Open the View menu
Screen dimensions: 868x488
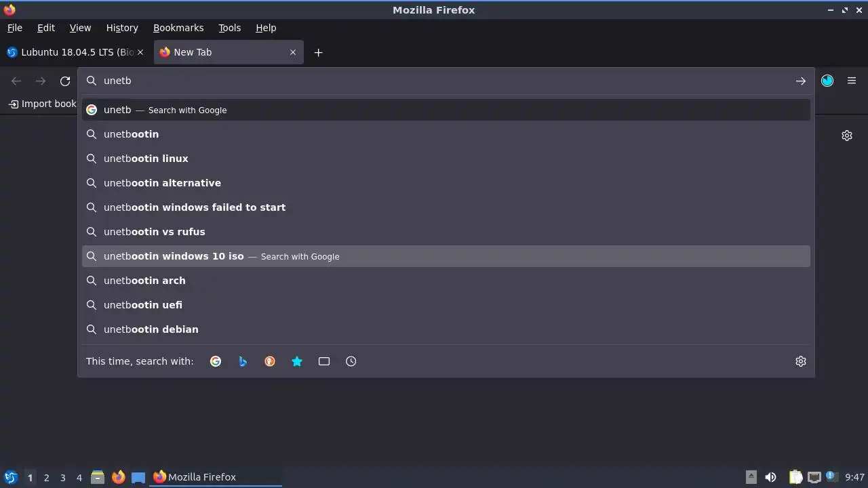coord(80,28)
